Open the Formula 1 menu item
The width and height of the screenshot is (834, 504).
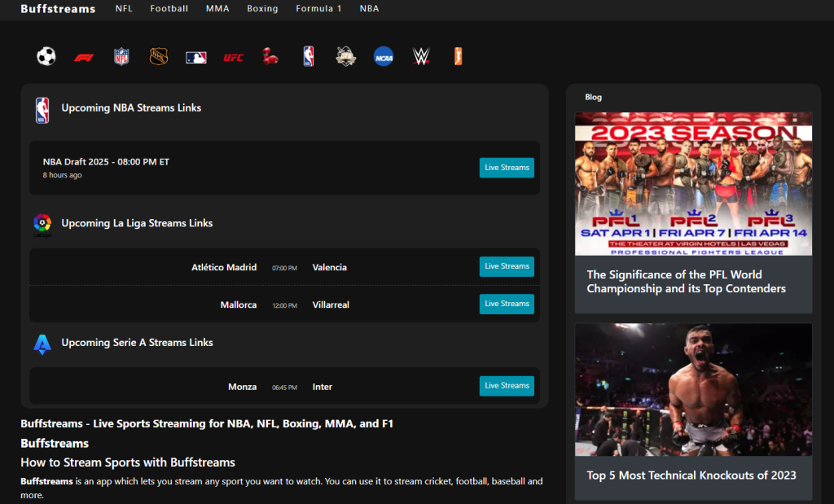click(x=318, y=8)
